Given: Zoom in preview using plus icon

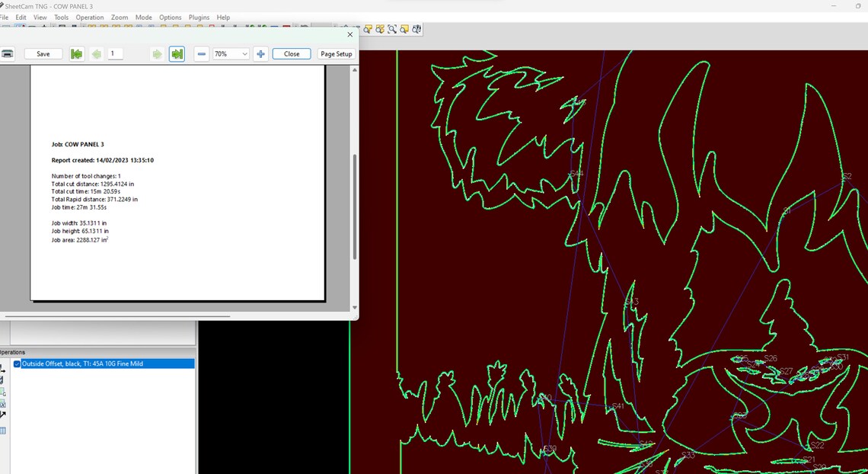Looking at the screenshot, I should click(260, 53).
